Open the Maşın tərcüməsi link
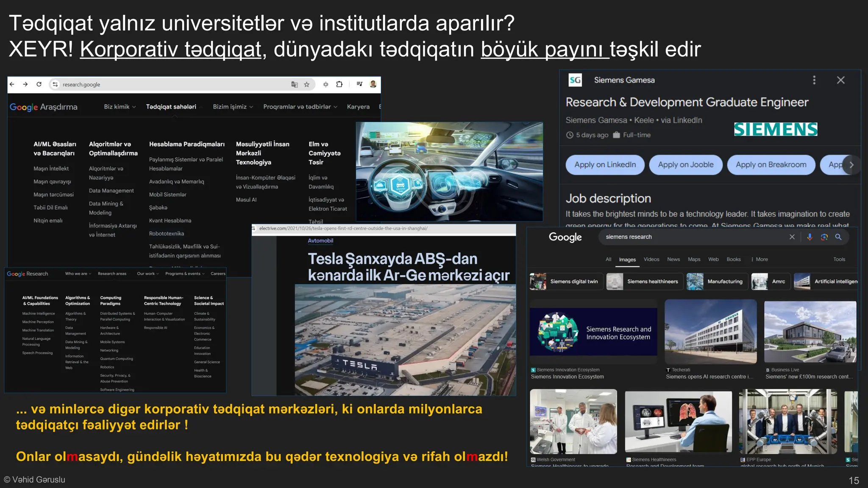Viewport: 868px width, 488px height. point(53,195)
